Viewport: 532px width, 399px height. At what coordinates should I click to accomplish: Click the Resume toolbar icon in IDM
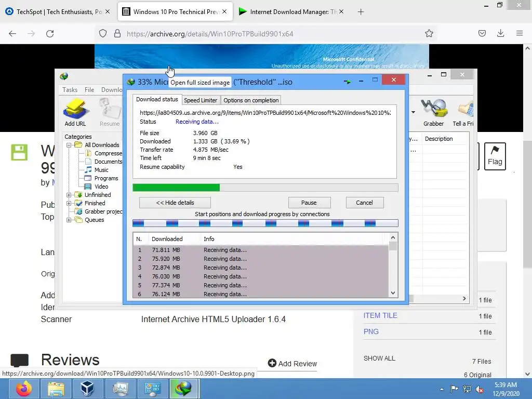tap(110, 112)
